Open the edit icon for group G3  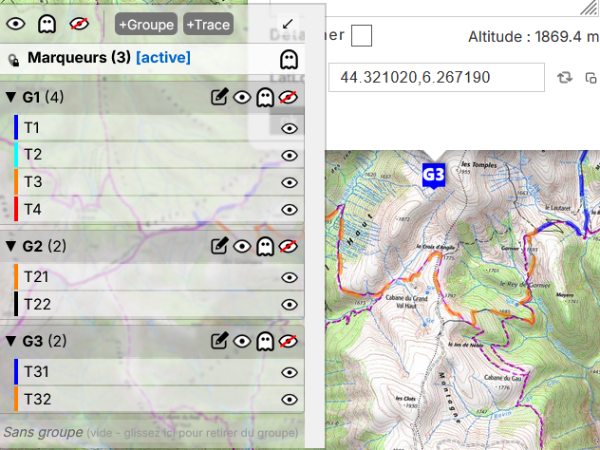(220, 342)
